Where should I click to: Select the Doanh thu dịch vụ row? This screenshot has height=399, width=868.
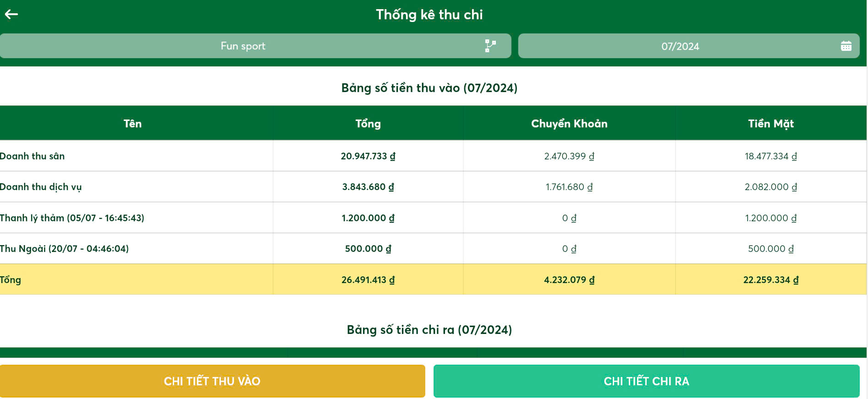433,187
